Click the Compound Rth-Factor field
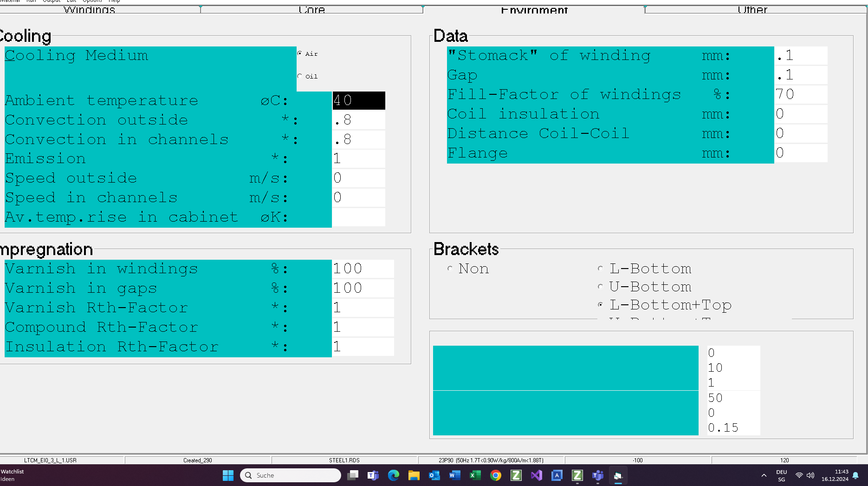Image resolution: width=868 pixels, height=486 pixels. 363,327
